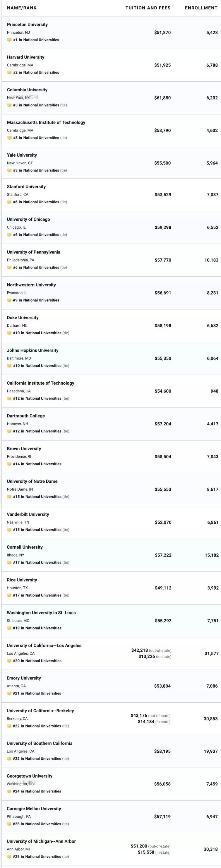Visit University of California--Los Angeles link
This screenshot has width=221, height=868.
[x=44, y=646]
